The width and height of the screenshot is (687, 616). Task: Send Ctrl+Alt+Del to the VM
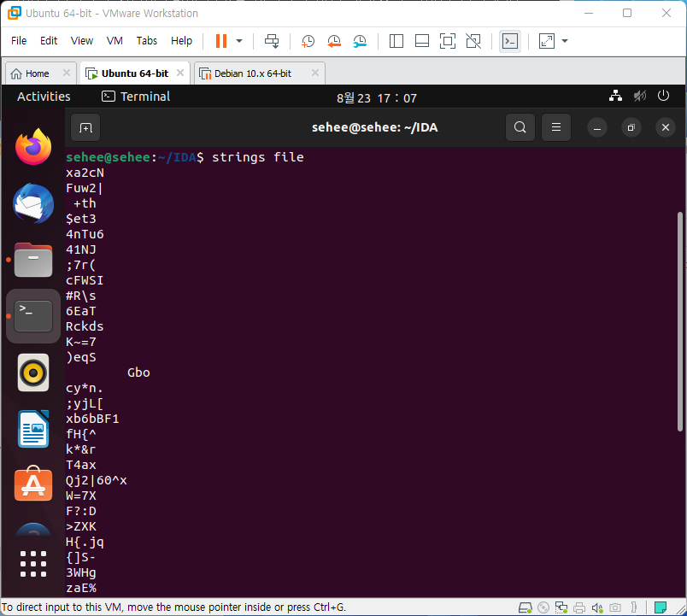272,41
